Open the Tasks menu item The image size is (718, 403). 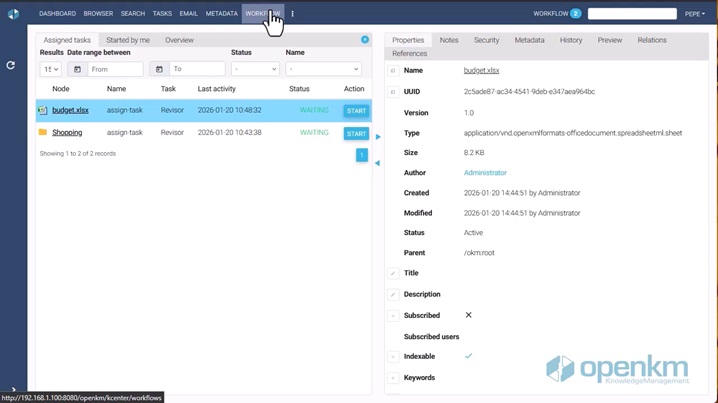[162, 14]
